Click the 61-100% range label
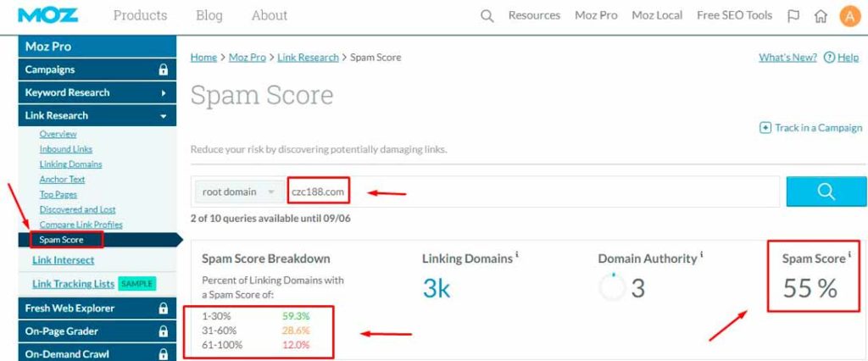Viewport: 868px width, 361px height. (222, 345)
